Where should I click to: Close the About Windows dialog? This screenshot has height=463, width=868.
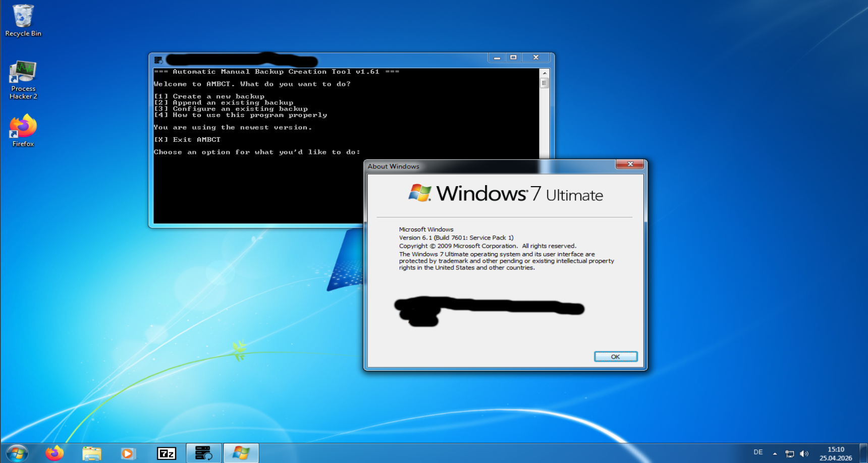[630, 164]
